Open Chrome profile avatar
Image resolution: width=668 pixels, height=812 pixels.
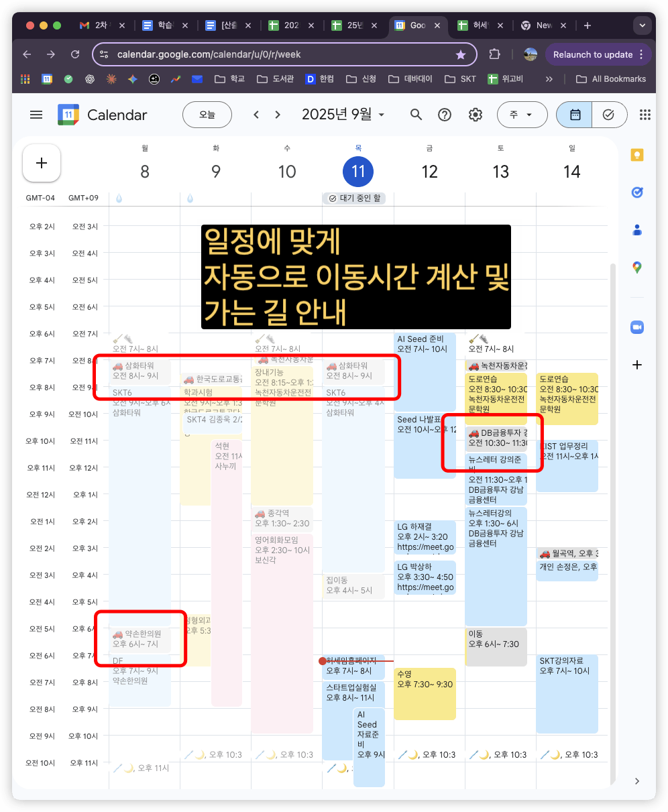[530, 54]
